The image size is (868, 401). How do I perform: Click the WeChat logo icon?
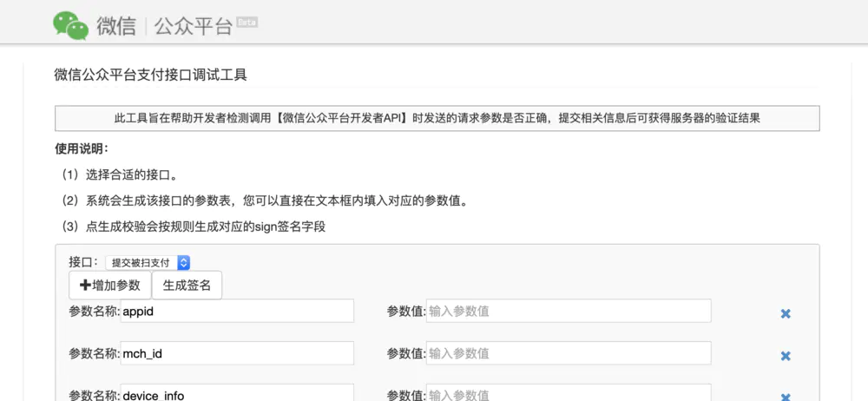click(x=70, y=26)
